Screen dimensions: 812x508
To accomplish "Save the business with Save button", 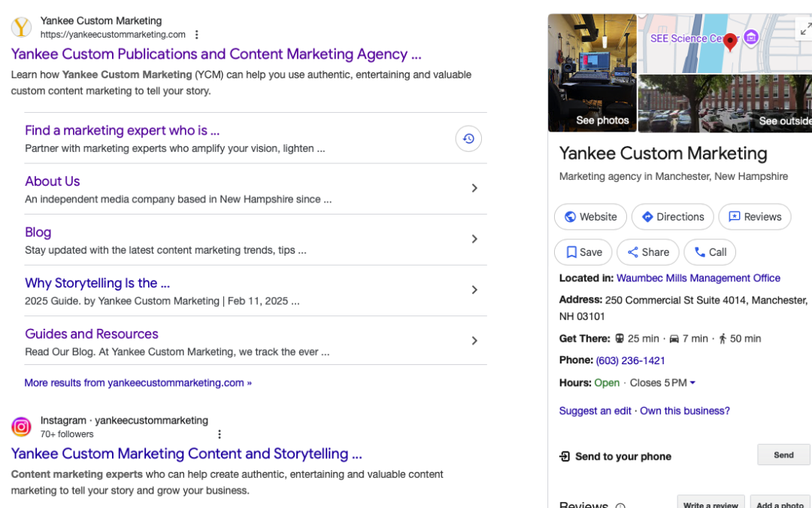I will pyautogui.click(x=583, y=252).
